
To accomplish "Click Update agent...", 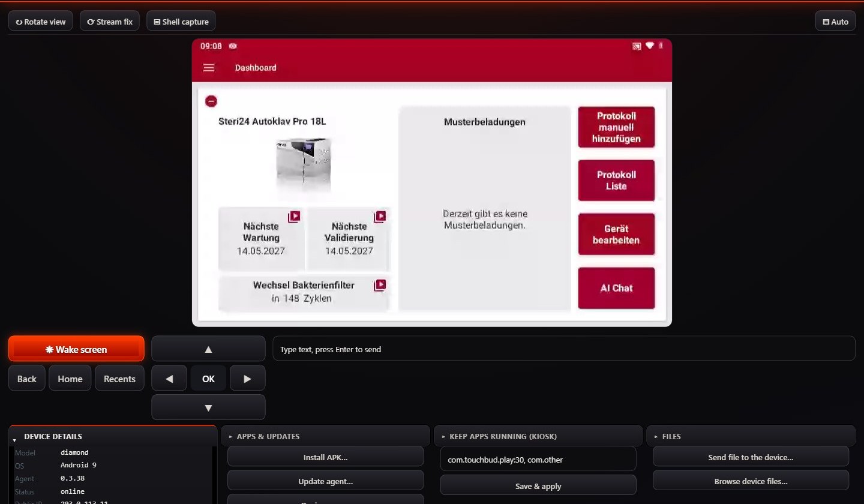I will click(x=325, y=481).
